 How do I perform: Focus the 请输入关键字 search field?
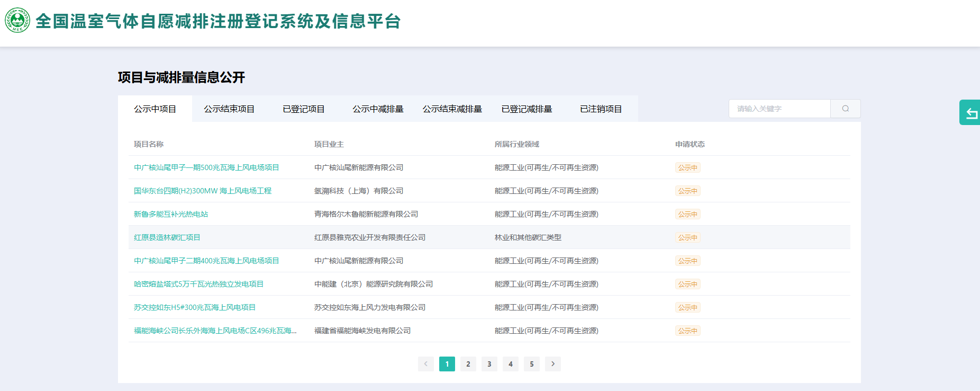(x=779, y=109)
